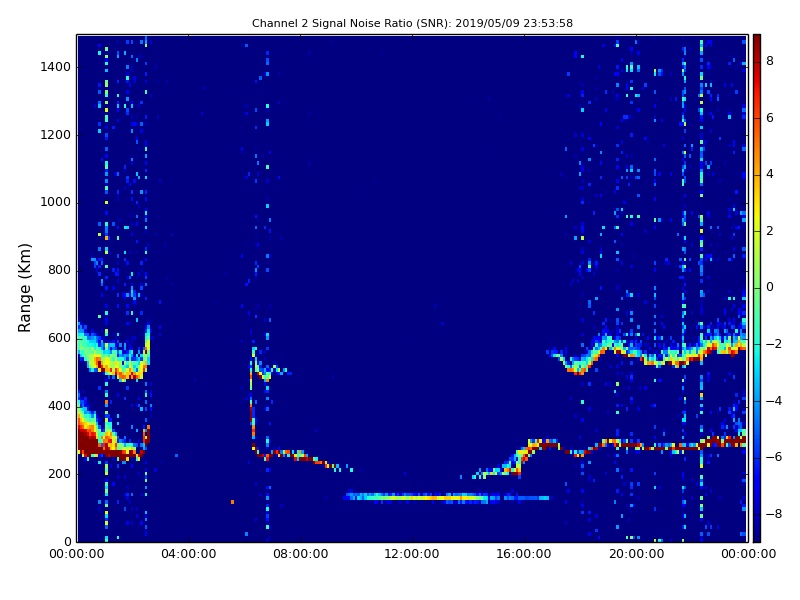The image size is (800, 600).
Task: Click the colorbar label 8
Action: (770, 61)
